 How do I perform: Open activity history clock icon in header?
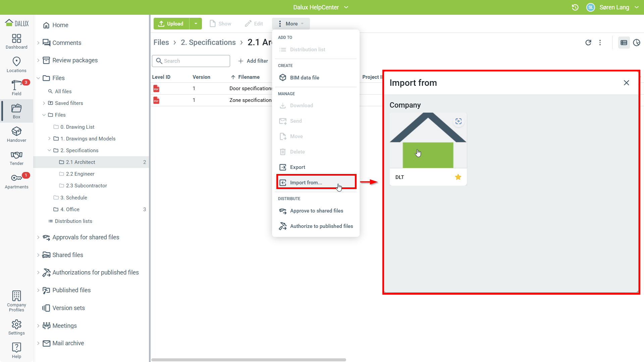click(575, 7)
